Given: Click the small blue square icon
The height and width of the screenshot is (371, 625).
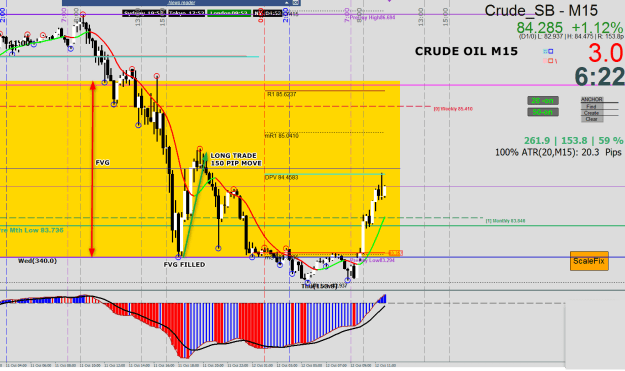Looking at the screenshot, I should (550, 51).
